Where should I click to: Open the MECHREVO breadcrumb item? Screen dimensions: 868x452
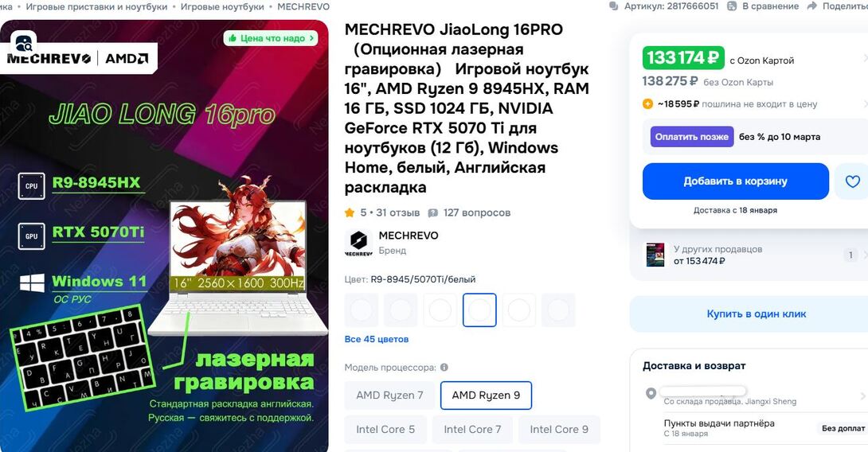[303, 6]
